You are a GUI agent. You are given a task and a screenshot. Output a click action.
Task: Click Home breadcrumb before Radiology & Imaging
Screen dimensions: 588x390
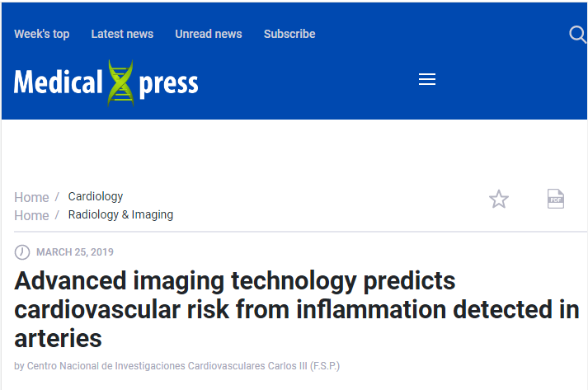tap(31, 216)
